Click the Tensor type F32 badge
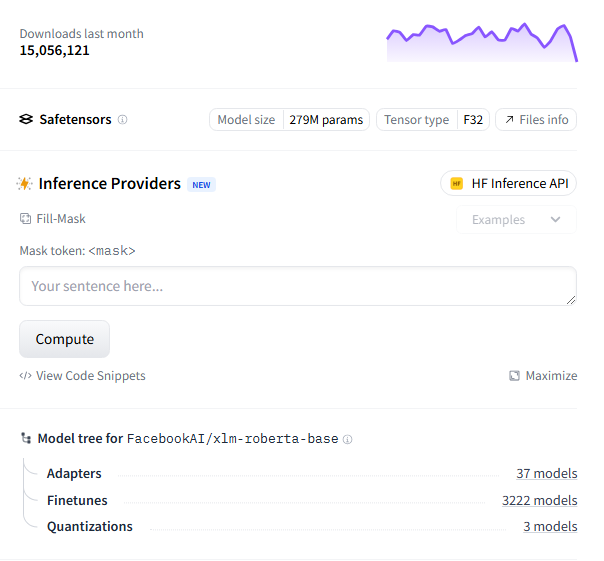The image size is (604, 561). click(x=433, y=120)
